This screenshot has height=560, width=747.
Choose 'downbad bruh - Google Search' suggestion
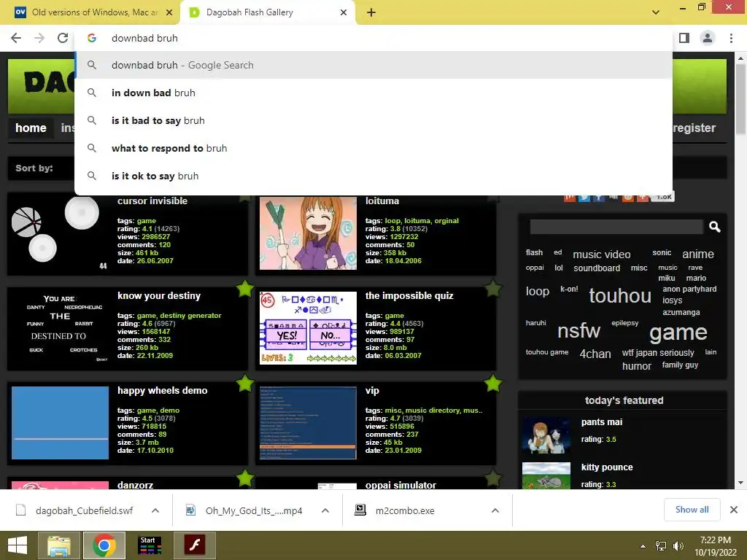(373, 65)
